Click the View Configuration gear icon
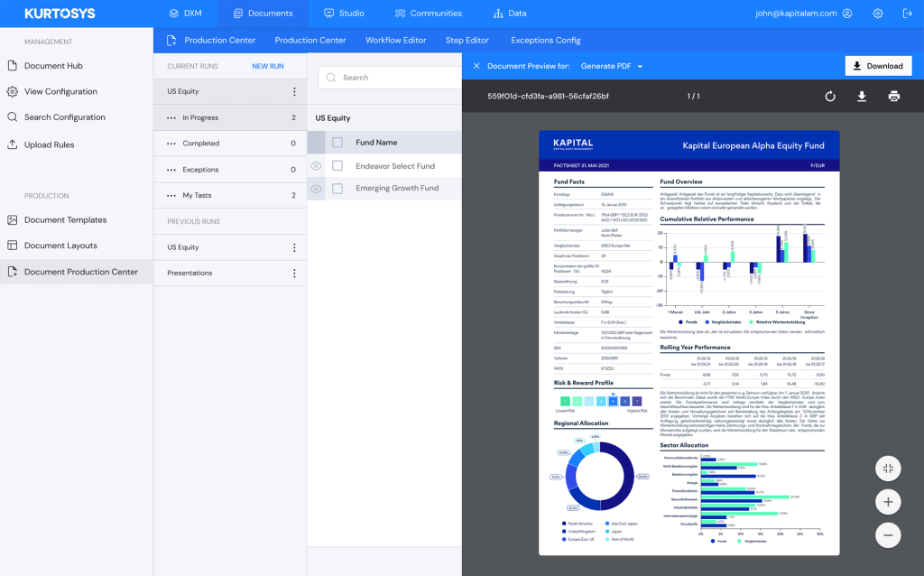The width and height of the screenshot is (924, 576). tap(13, 91)
